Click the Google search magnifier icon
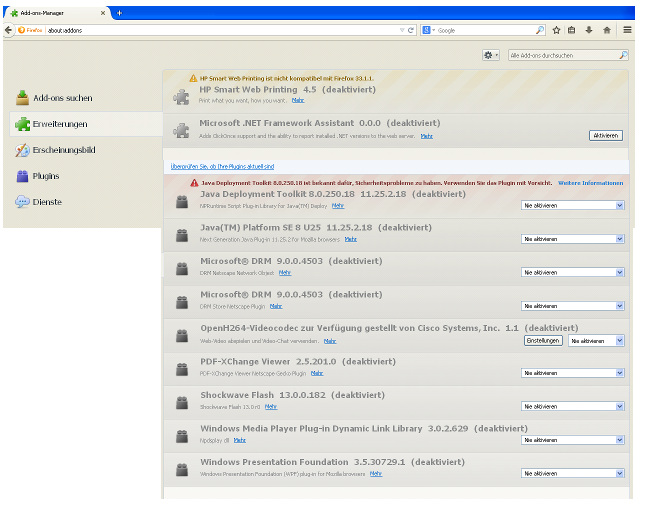 pos(540,30)
